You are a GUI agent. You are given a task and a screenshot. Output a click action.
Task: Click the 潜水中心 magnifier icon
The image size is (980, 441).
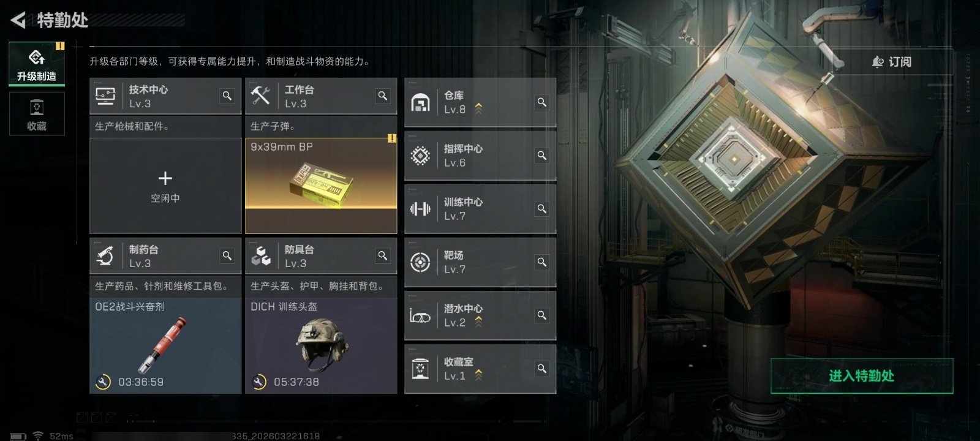(542, 315)
